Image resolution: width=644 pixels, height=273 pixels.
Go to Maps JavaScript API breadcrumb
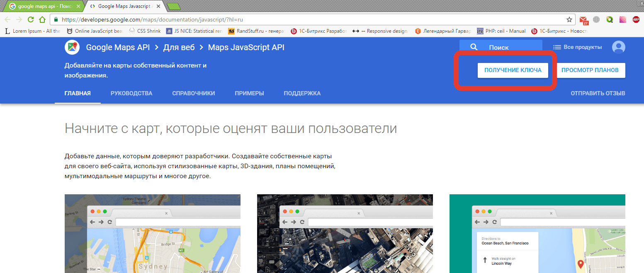point(246,47)
